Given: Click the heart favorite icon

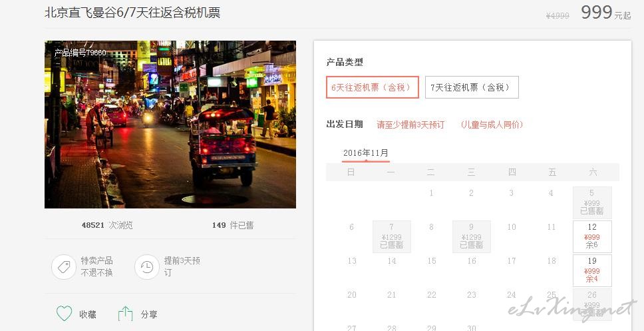Looking at the screenshot, I should pos(64,314).
